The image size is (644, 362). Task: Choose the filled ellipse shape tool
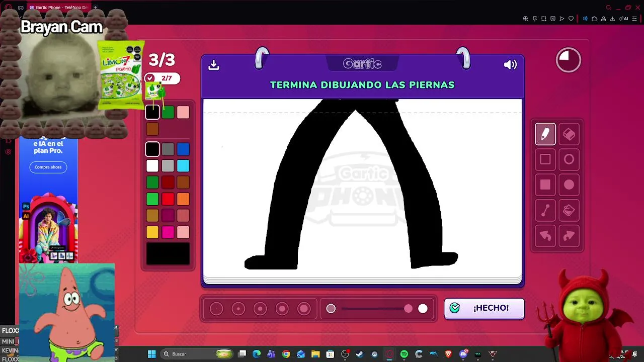pos(569,185)
